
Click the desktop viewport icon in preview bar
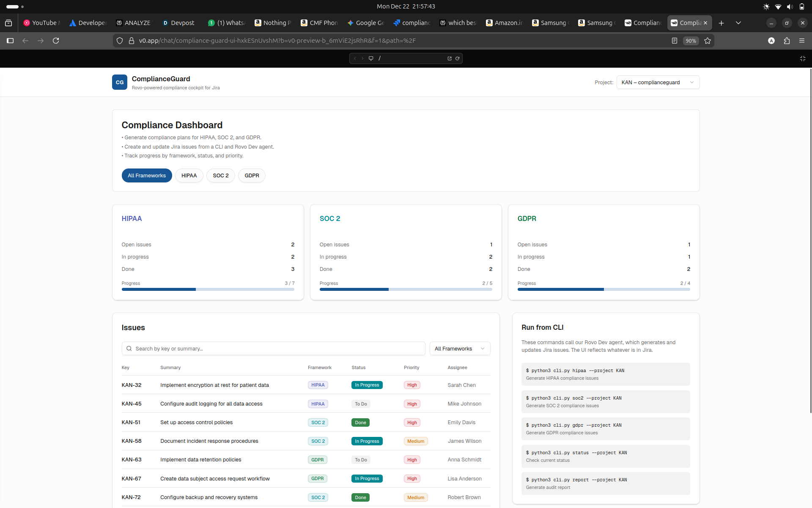[371, 58]
